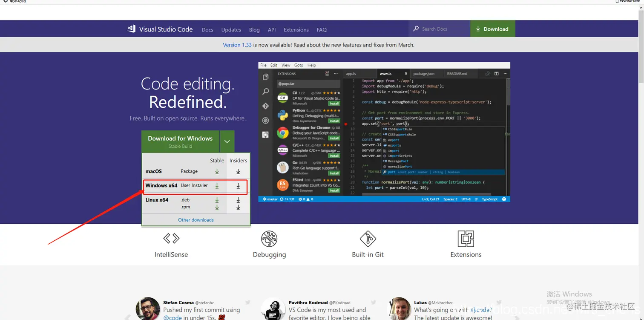Click the green Download button in header
This screenshot has width=644, height=320.
click(492, 29)
